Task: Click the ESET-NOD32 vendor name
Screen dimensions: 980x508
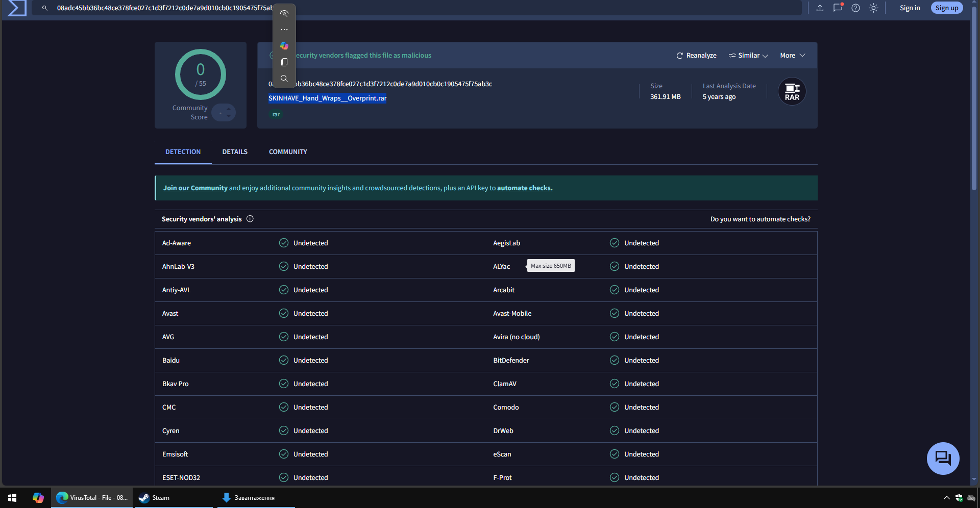Action: pyautogui.click(x=181, y=477)
